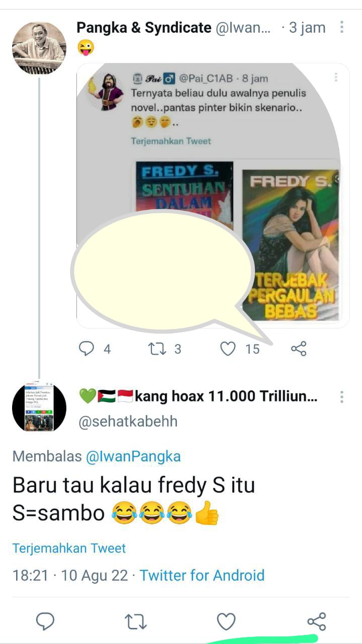Open options menu for Pangka & Syndicate tweet
362x644 pixels.
342,27
